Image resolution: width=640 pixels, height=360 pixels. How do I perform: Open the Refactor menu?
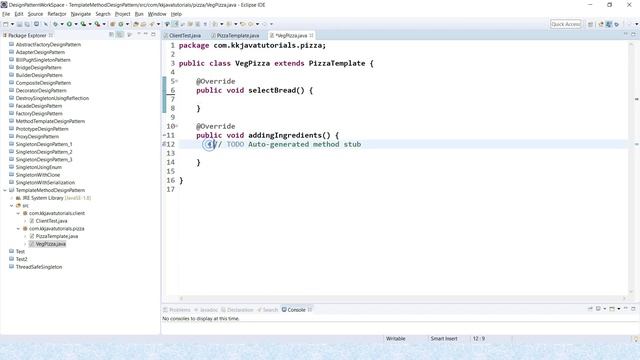[57, 14]
